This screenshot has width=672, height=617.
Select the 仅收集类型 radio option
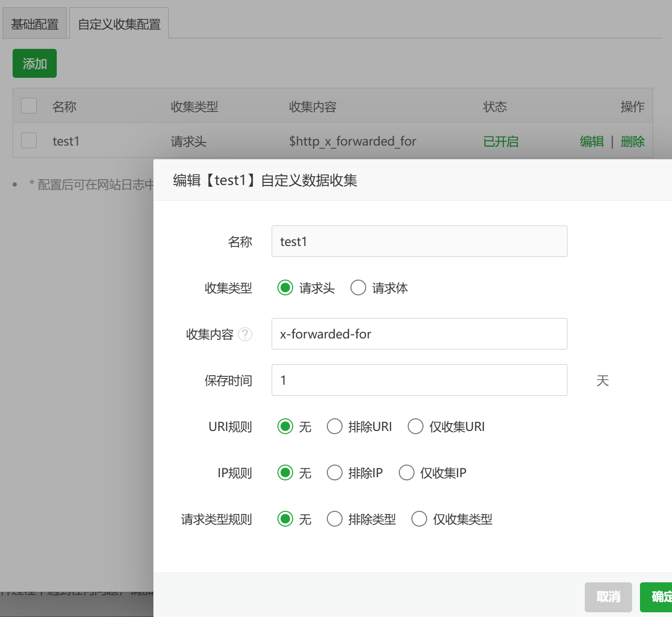tap(419, 519)
